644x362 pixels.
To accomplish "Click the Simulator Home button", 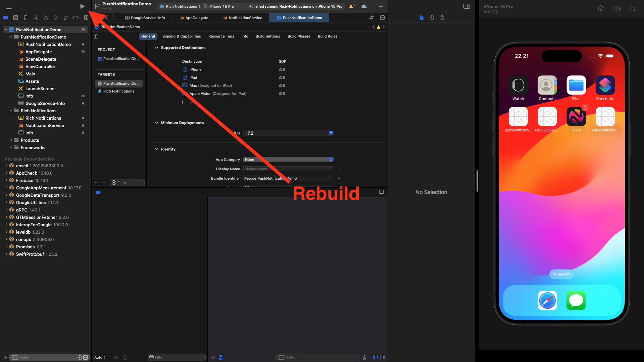I will pos(600,8).
